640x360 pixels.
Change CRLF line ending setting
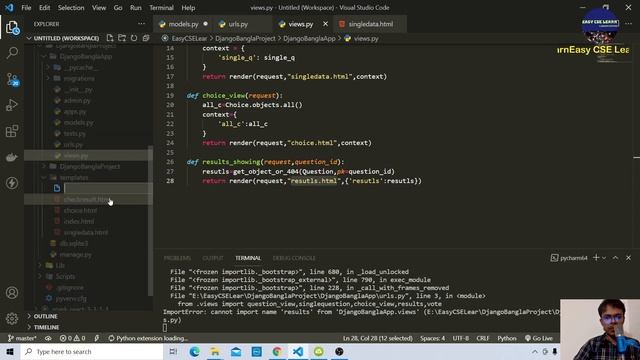click(482, 338)
